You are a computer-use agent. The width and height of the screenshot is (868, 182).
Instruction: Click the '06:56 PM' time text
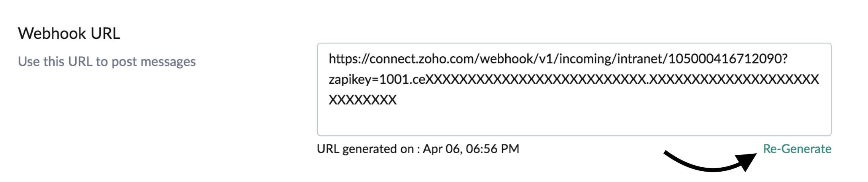[x=492, y=149]
